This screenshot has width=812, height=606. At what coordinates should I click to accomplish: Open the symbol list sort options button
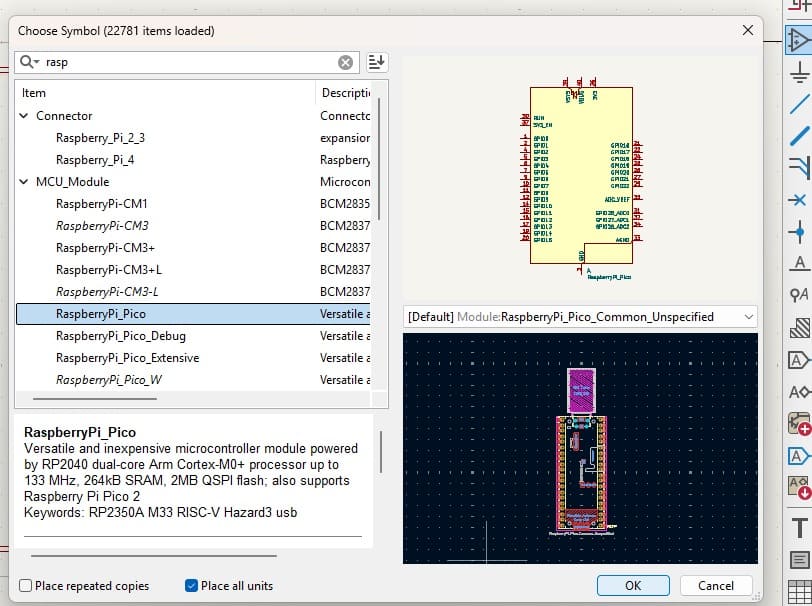pos(376,62)
